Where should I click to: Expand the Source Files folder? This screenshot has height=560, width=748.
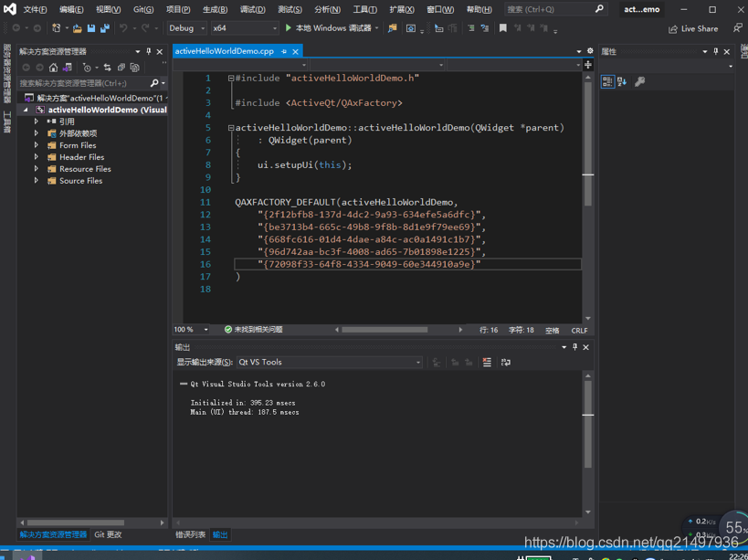37,181
